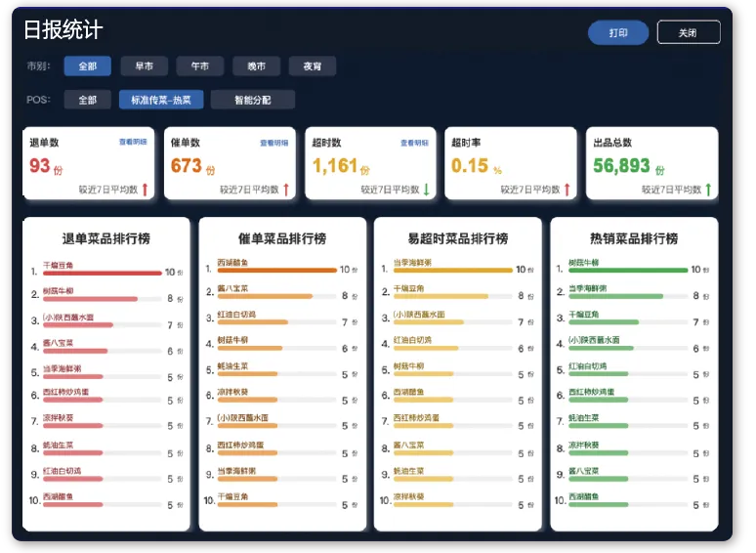Select 红油白切鸡 in the 催单菜品排行榜
756x553 pixels.
tap(236, 315)
